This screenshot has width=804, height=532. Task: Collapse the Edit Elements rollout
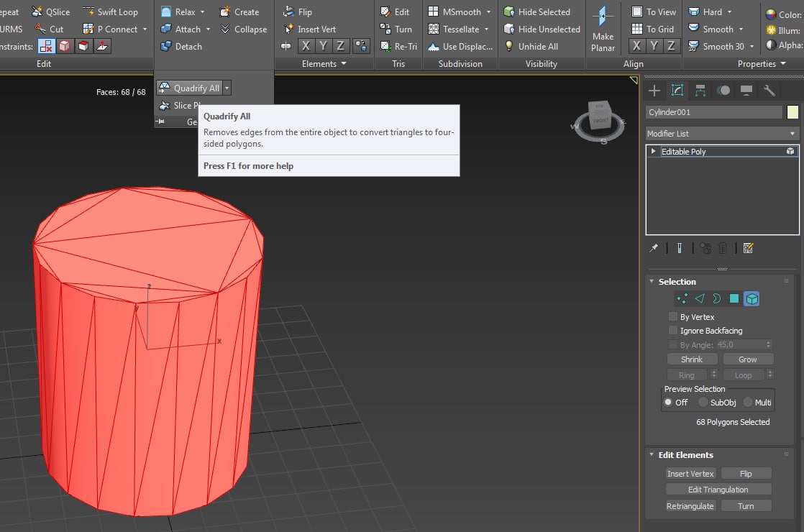click(652, 454)
